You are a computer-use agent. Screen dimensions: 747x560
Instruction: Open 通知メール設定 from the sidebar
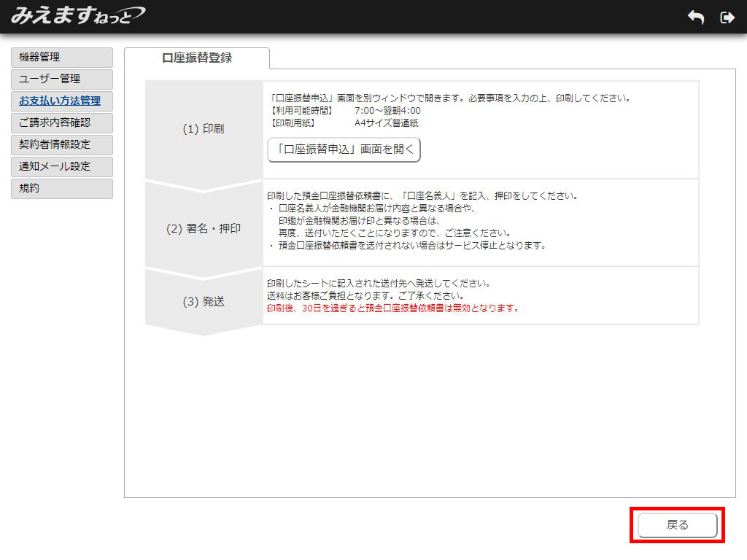pyautogui.click(x=62, y=167)
